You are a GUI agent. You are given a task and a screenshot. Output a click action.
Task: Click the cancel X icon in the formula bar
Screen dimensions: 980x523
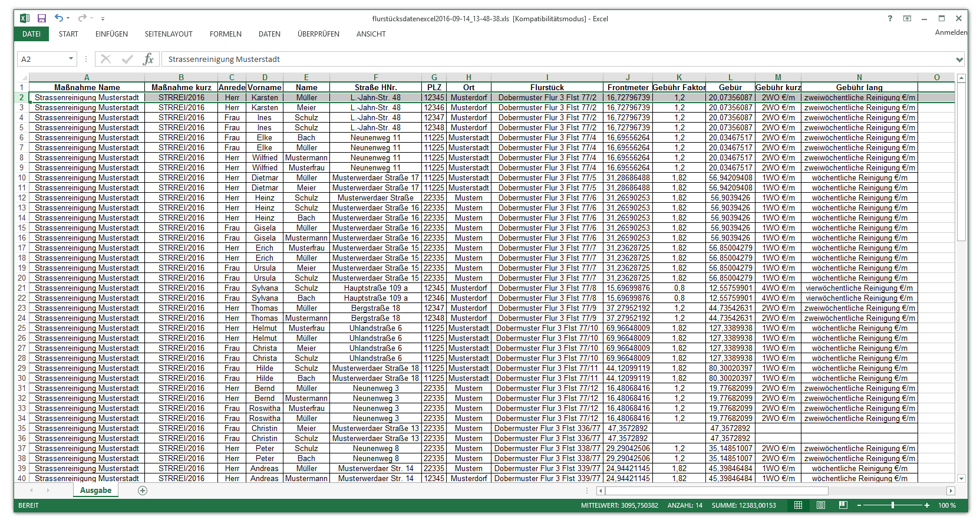(x=106, y=59)
